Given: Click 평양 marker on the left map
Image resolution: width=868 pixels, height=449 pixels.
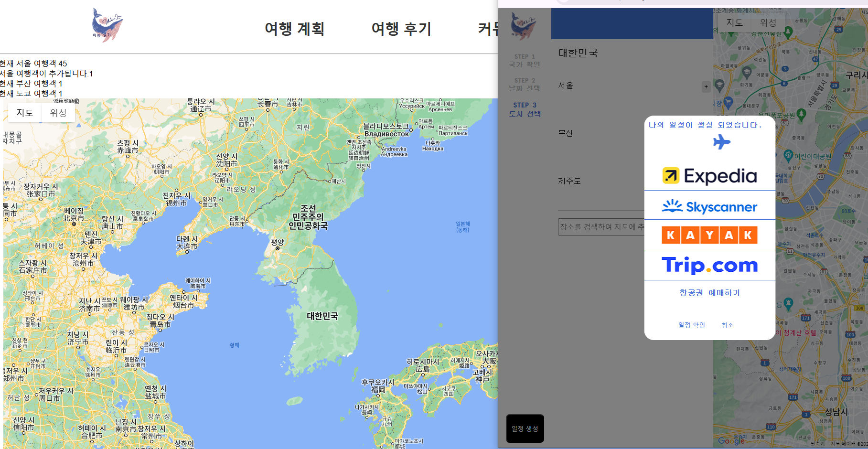Looking at the screenshot, I should [x=278, y=248].
